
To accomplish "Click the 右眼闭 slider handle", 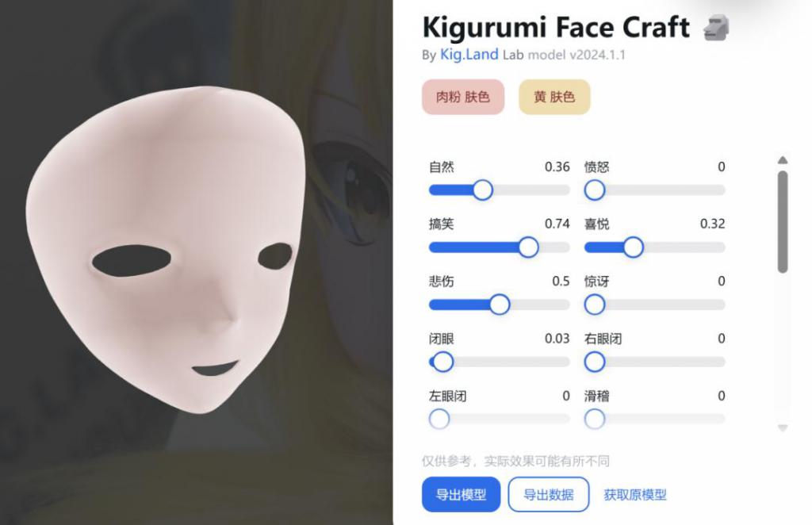I will pos(595,362).
